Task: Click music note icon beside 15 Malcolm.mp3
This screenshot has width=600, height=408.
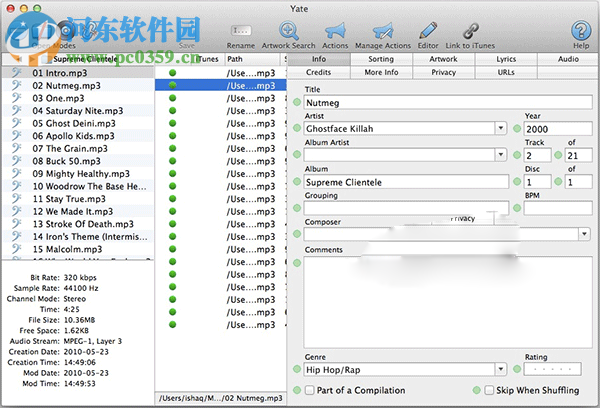Action: click(x=16, y=249)
